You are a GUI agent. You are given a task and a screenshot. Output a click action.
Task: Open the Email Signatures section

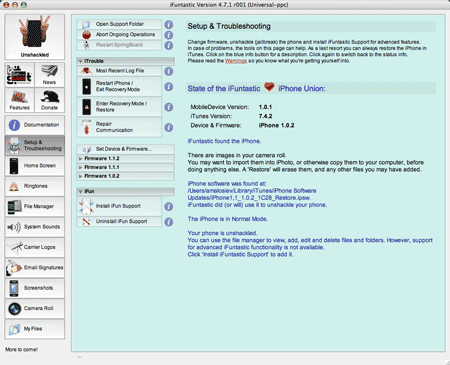point(35,268)
